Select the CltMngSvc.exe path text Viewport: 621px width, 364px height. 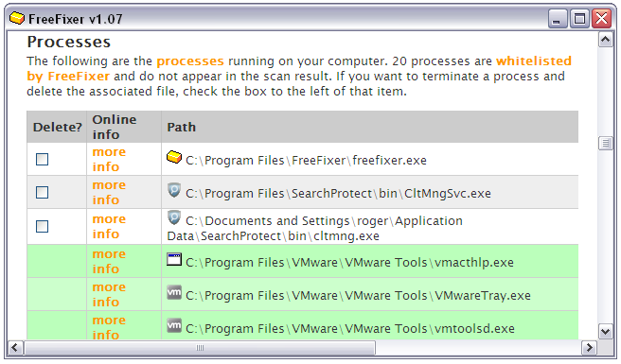[338, 194]
